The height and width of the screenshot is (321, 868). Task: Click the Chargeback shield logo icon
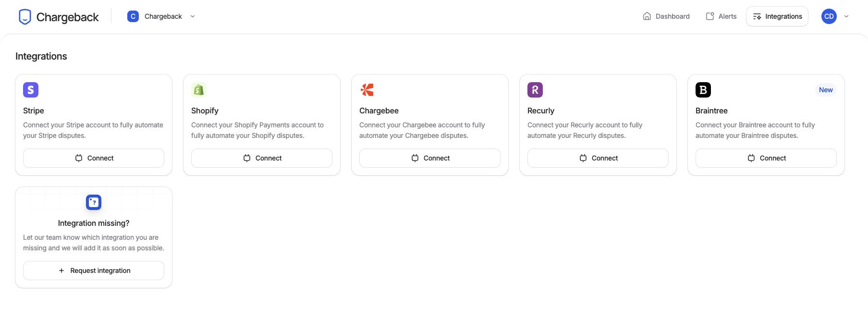[x=25, y=17]
